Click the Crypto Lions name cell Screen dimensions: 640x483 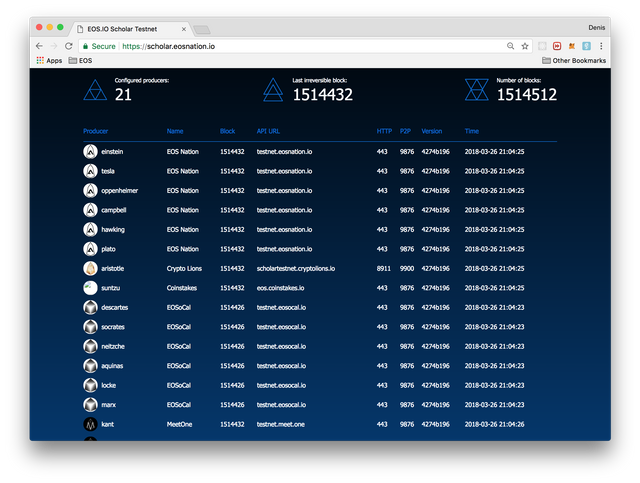click(184, 268)
